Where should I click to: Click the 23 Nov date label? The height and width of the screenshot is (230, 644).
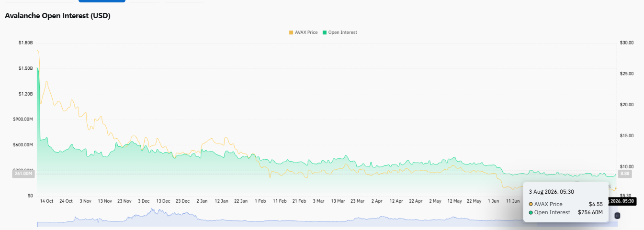[x=124, y=201]
